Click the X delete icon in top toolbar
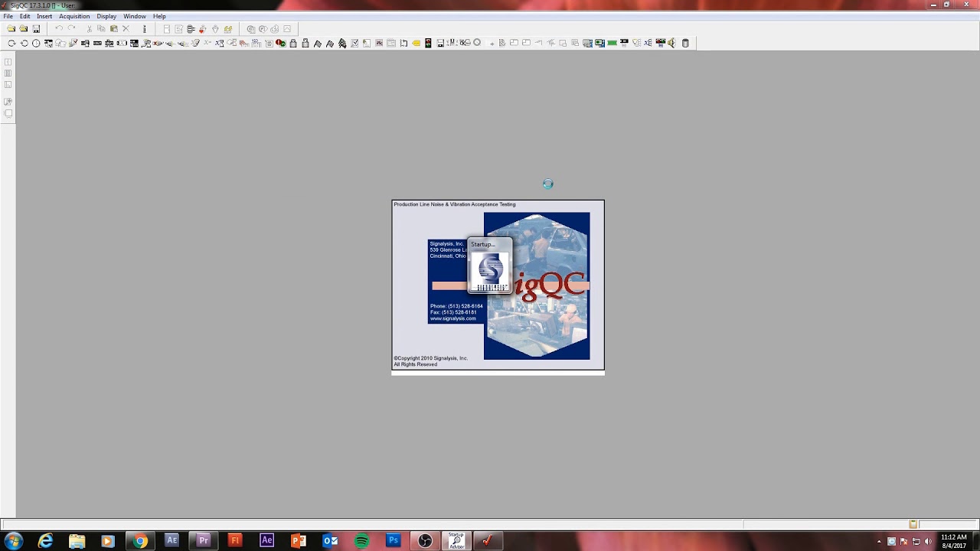980x551 pixels. point(126,29)
